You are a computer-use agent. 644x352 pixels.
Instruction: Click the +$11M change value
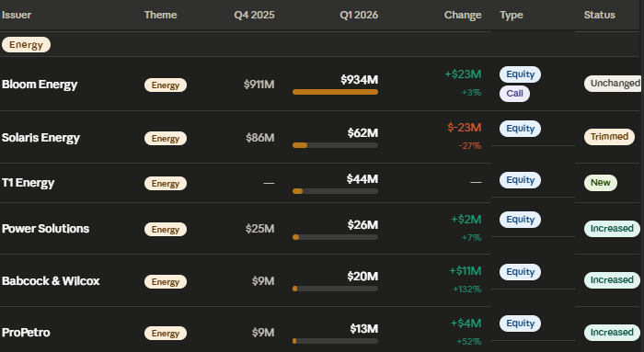466,271
